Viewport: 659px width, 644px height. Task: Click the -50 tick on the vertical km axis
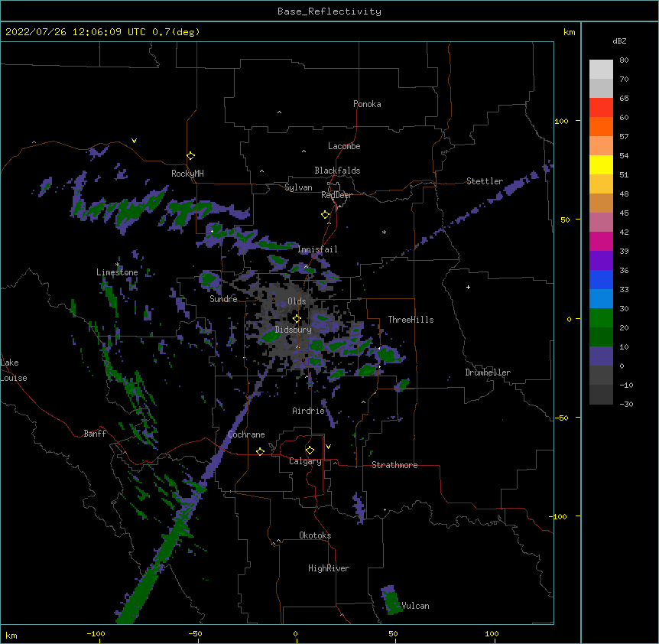tap(561, 418)
